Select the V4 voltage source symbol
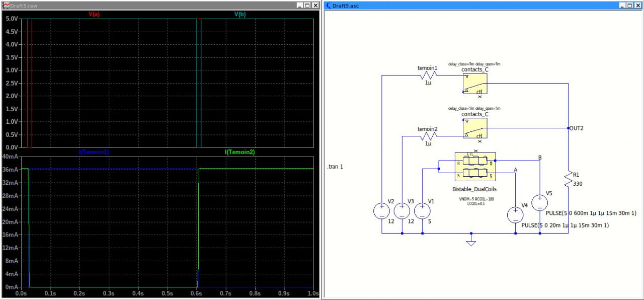 516,215
